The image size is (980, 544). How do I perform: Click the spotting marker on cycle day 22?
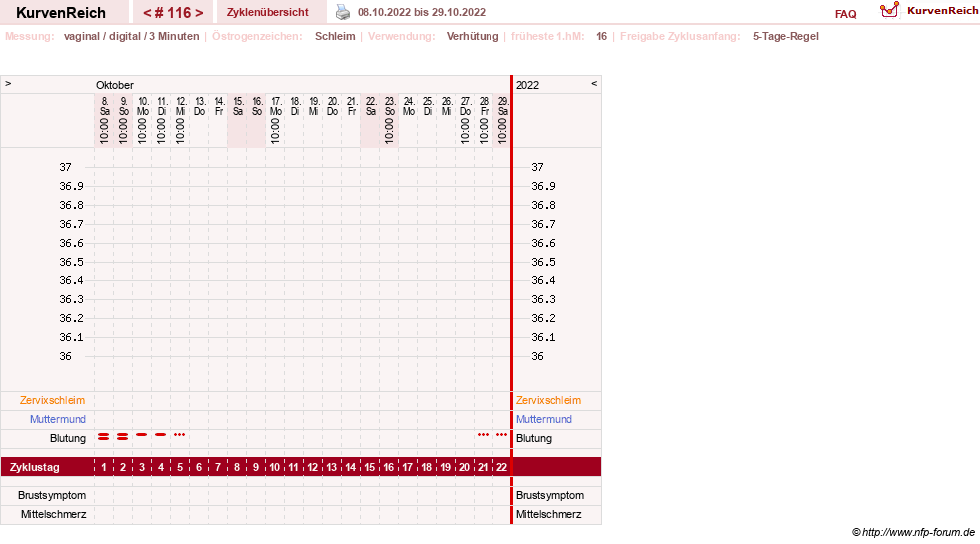(x=501, y=434)
